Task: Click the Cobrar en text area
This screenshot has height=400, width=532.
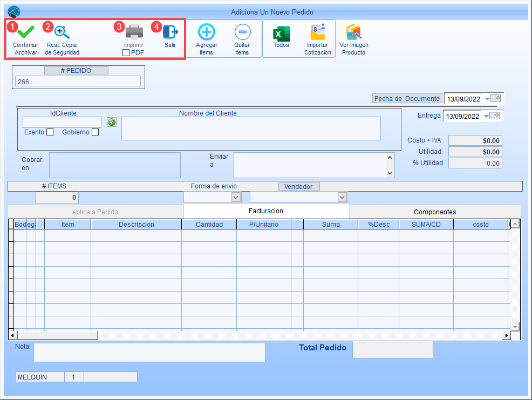Action: click(115, 165)
